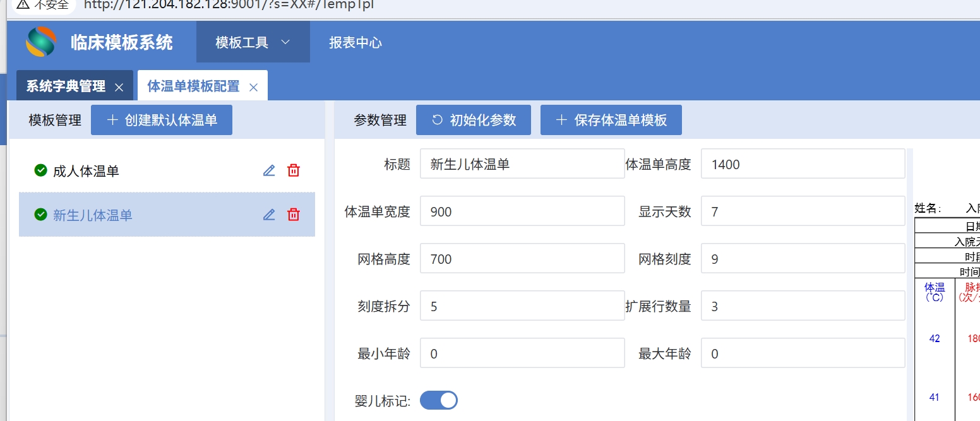Expand the 模板工具 dropdown menu
This screenshot has height=421, width=980.
click(x=253, y=42)
